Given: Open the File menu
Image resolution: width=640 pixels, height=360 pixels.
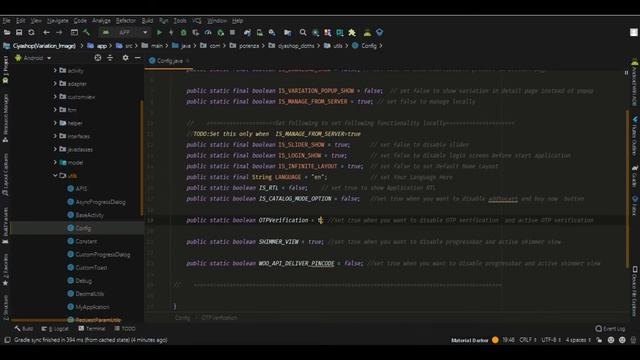Looking at the screenshot, I should coord(6,20).
